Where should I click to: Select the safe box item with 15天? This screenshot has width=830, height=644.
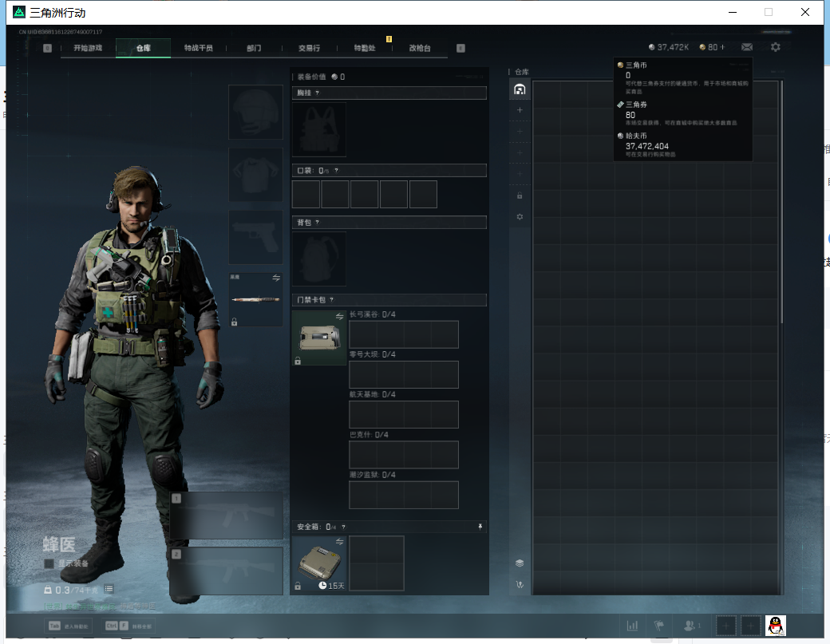[319, 563]
